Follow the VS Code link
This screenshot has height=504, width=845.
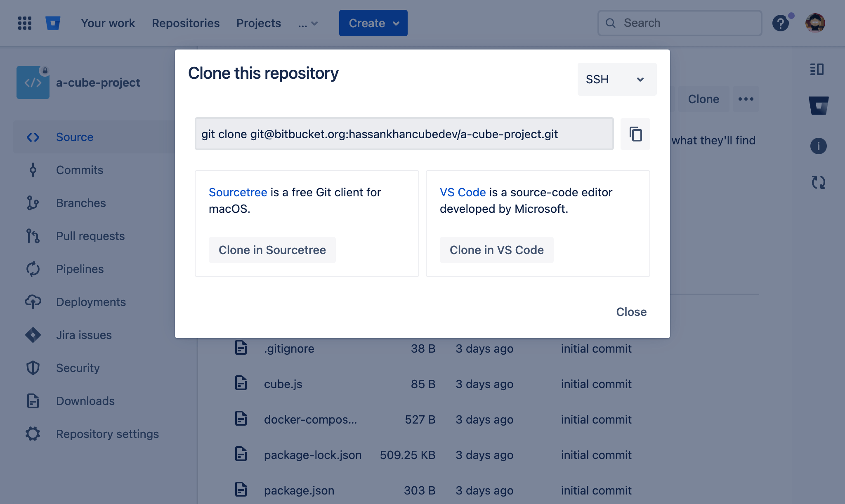(x=463, y=192)
